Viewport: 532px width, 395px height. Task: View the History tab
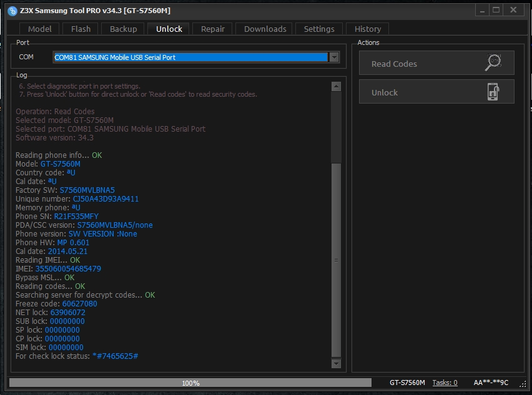tap(368, 29)
